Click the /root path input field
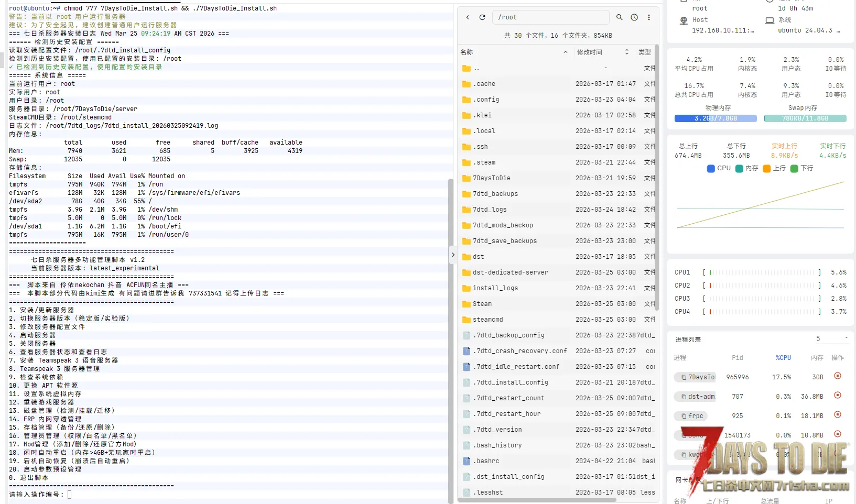The width and height of the screenshot is (856, 504). [550, 17]
